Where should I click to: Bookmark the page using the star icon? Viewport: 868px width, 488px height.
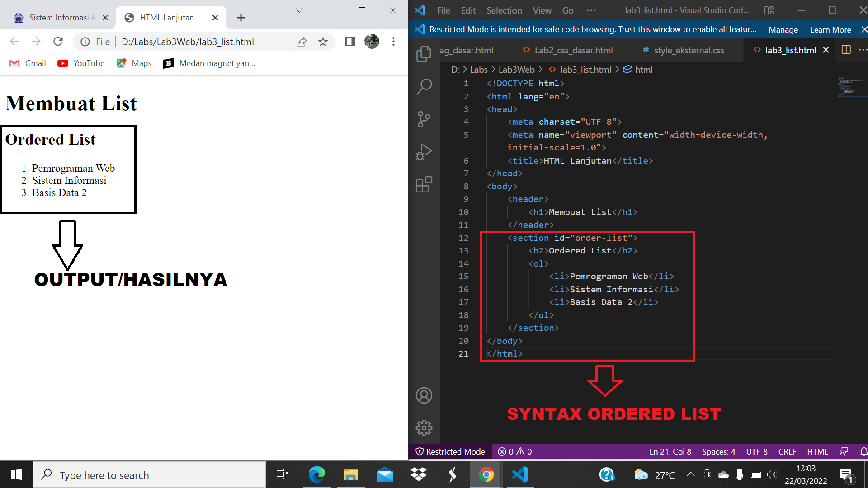[x=323, y=42]
